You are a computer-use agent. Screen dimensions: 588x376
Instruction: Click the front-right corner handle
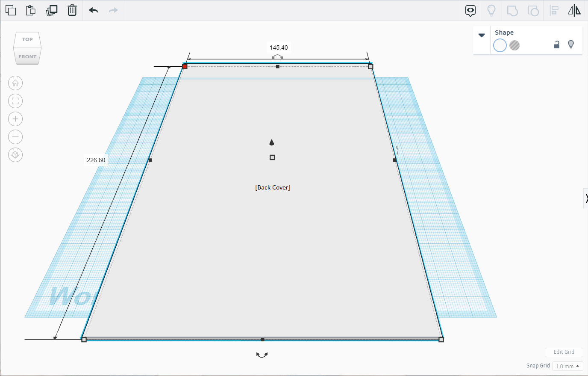441,339
